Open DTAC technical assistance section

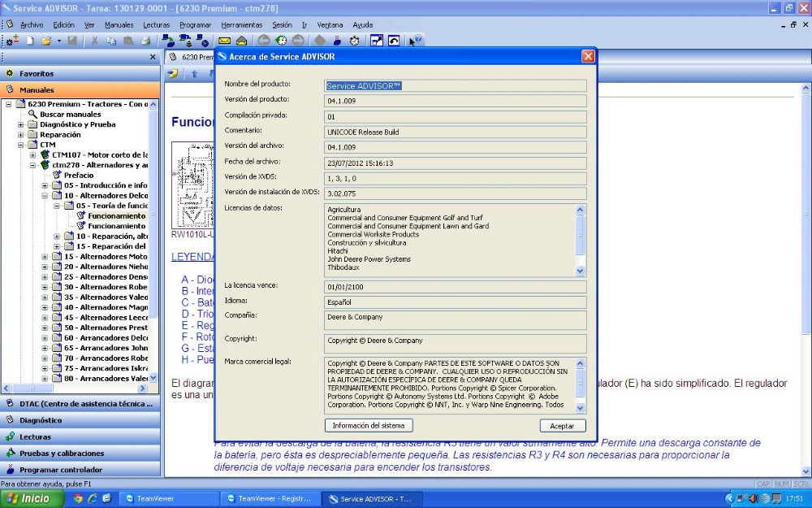pyautogui.click(x=80, y=404)
